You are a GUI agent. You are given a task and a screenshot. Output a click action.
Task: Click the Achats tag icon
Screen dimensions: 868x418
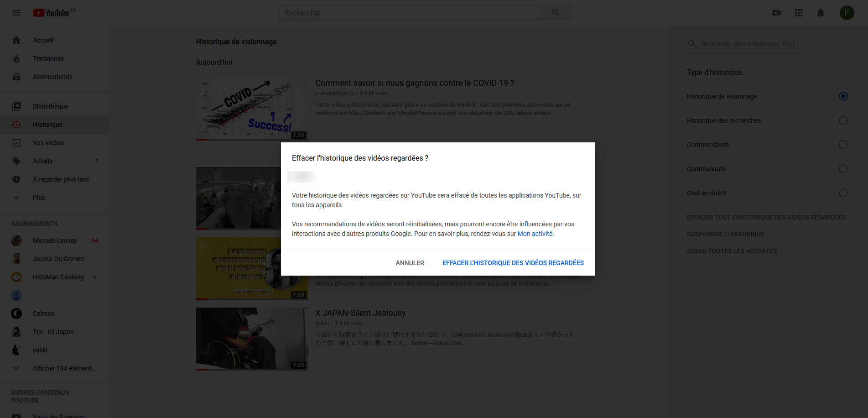tap(16, 161)
